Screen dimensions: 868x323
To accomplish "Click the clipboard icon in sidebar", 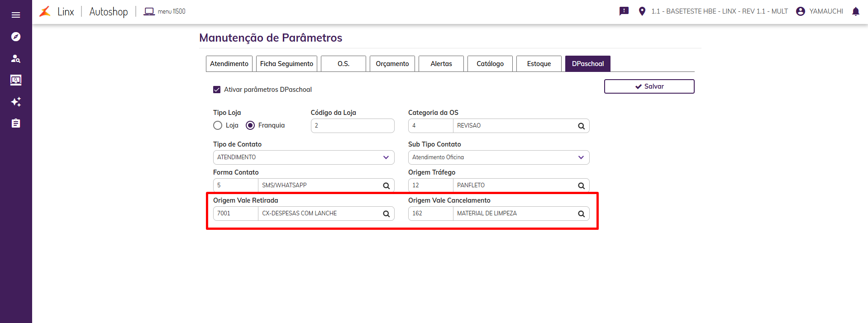I will [16, 123].
